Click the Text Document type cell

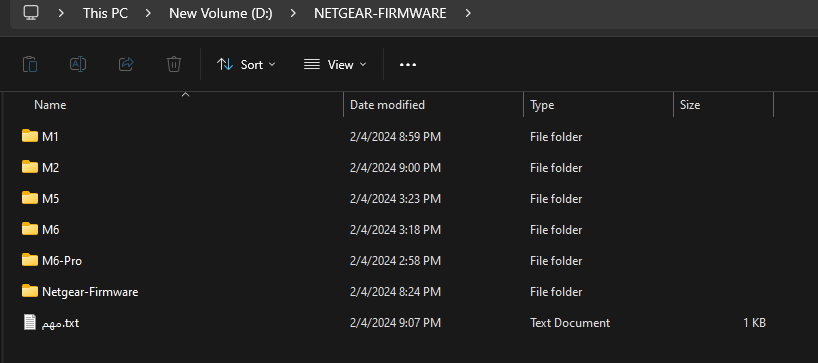pos(570,323)
